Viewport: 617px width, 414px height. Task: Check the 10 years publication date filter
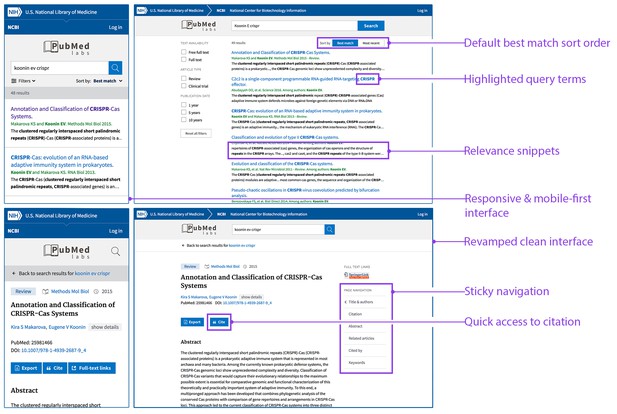184,120
